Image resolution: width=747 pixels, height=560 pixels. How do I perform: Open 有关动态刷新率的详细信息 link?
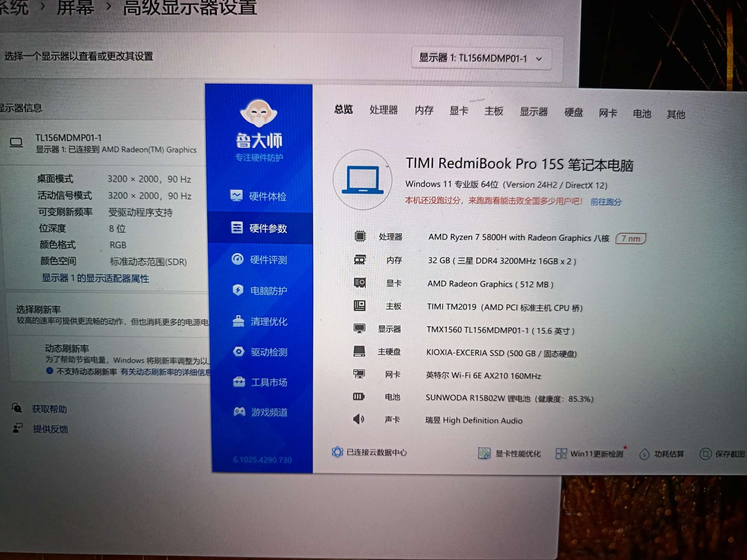pyautogui.click(x=166, y=372)
